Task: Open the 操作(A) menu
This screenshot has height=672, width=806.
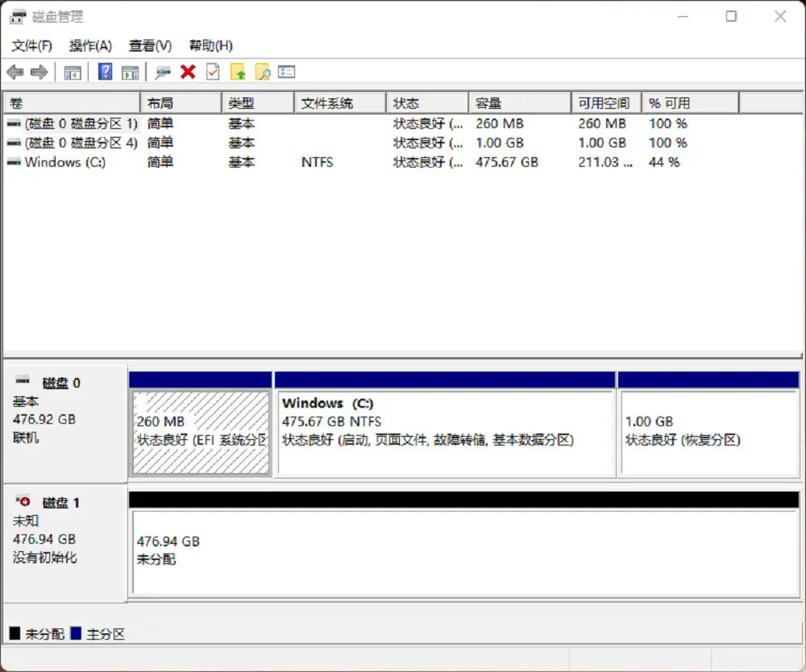Action: 90,46
